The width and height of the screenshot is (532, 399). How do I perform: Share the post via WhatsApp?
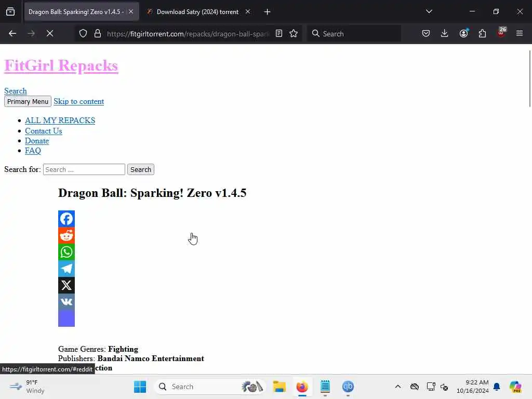click(x=66, y=252)
